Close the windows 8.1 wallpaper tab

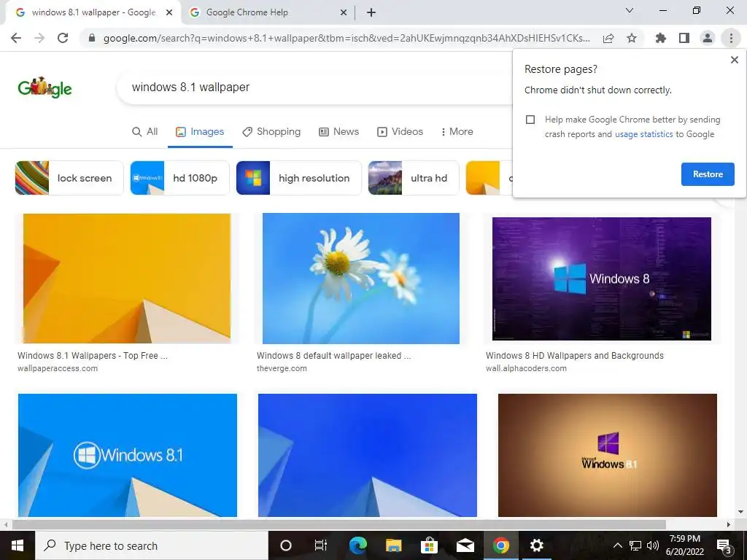pos(169,13)
